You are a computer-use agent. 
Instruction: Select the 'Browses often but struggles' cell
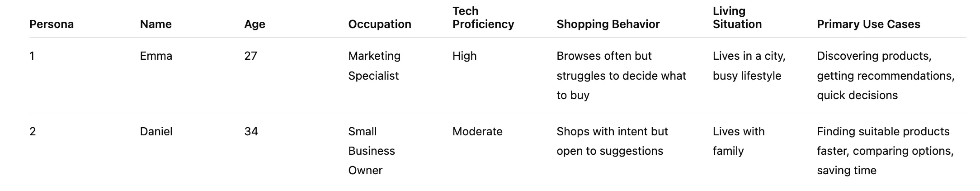click(621, 76)
